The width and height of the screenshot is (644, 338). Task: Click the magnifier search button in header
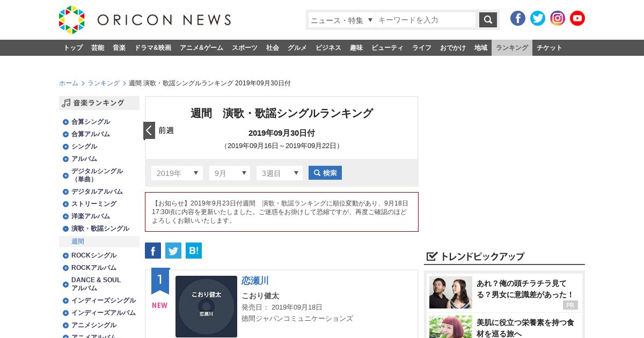tap(488, 20)
